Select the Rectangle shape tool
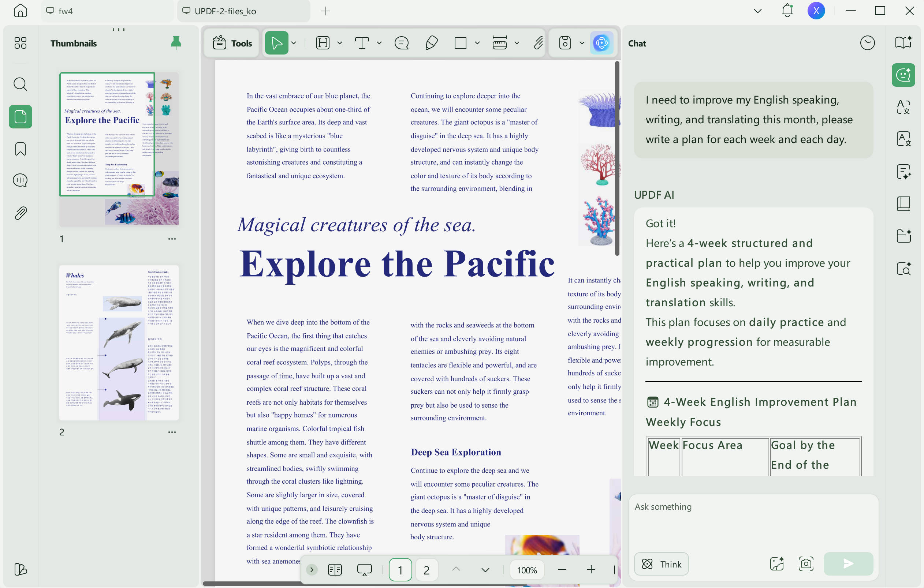 (461, 43)
